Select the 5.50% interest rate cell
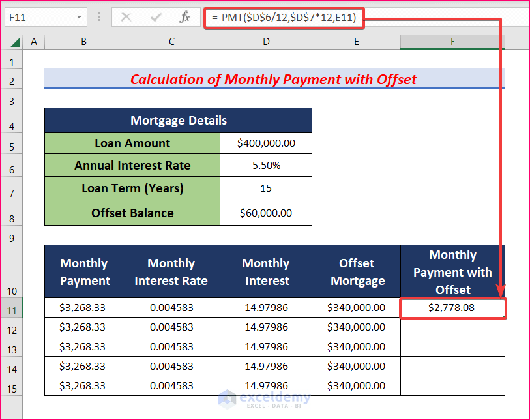 265,166
